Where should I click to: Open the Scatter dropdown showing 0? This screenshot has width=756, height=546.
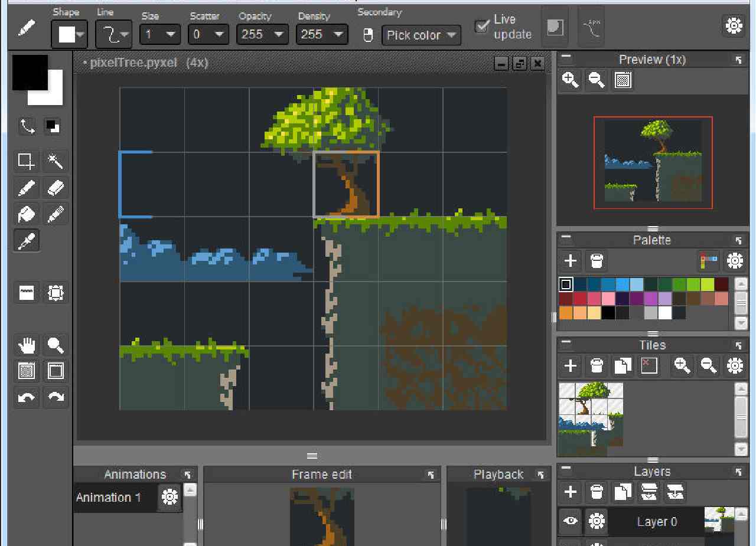click(x=208, y=34)
